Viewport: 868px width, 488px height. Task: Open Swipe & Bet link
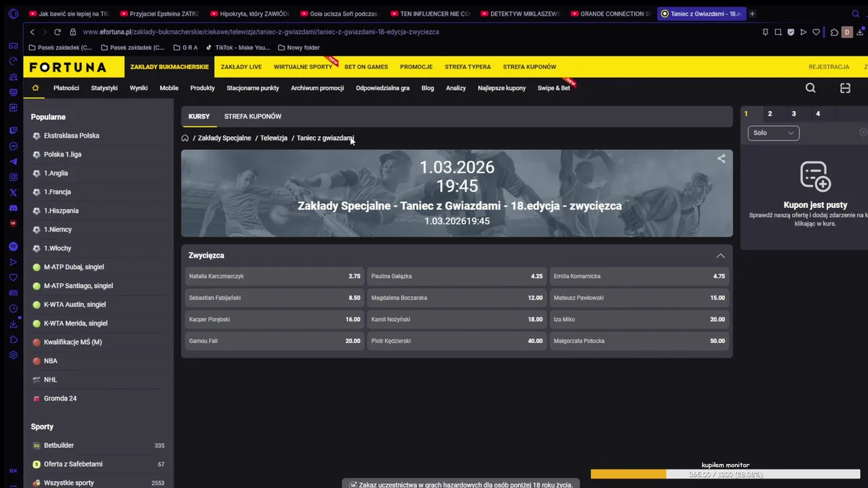point(554,88)
